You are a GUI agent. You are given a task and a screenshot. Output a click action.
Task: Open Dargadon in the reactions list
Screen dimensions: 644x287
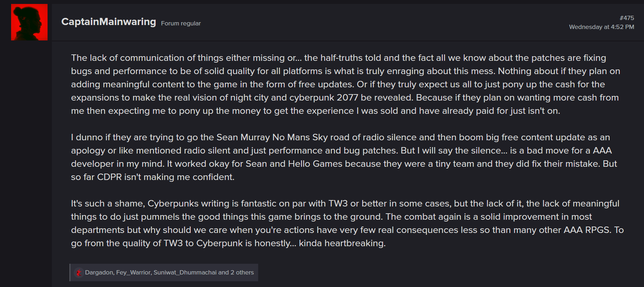[x=99, y=273]
